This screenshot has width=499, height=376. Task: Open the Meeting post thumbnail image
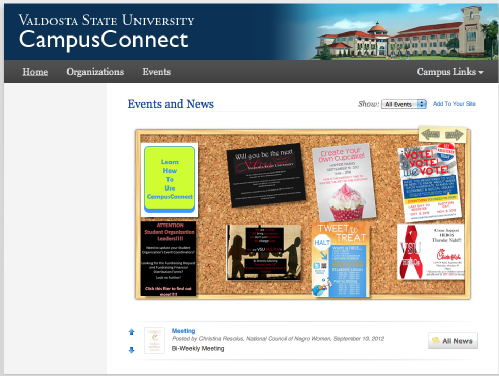154,340
